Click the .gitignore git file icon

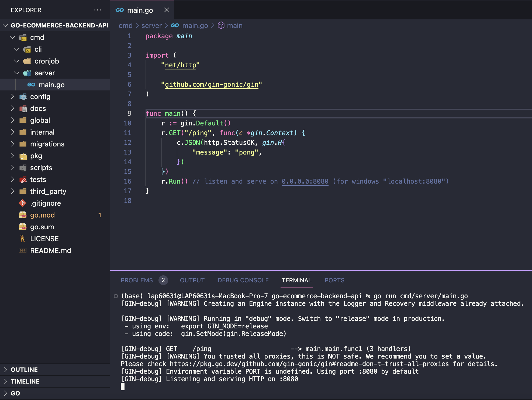click(23, 203)
